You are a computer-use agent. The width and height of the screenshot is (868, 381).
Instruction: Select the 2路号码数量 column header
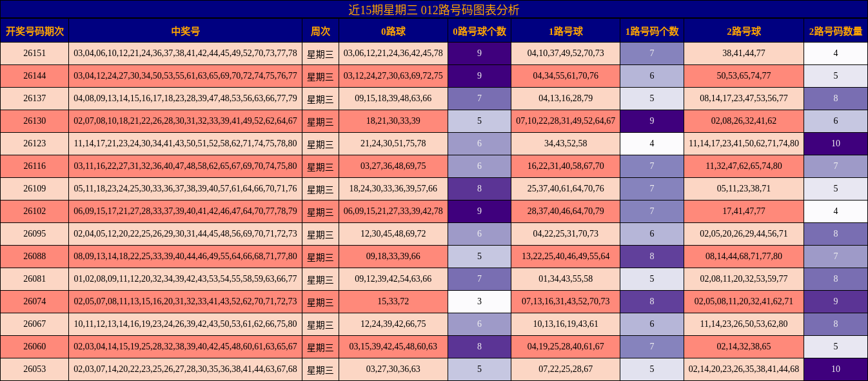coord(836,31)
